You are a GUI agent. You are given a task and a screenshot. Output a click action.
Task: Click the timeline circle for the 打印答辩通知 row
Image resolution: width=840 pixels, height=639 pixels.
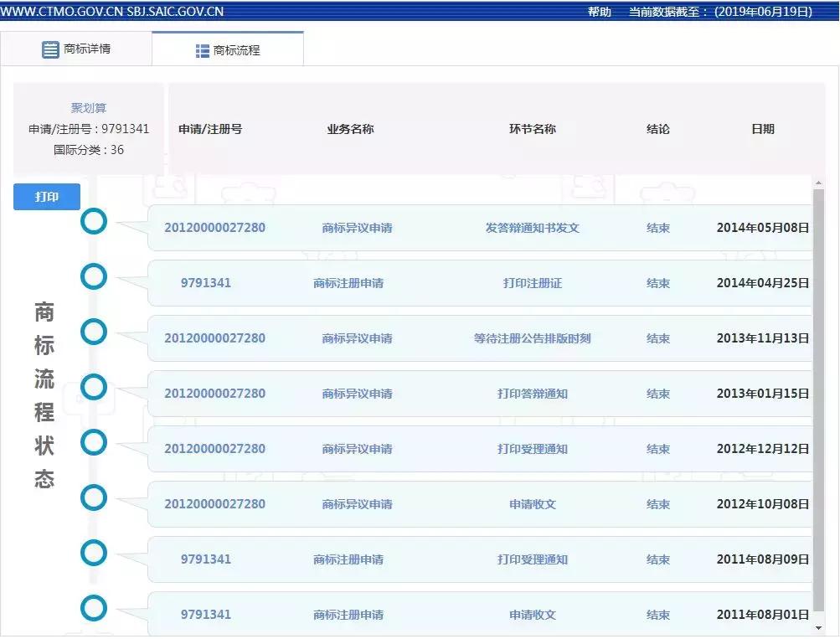pos(94,387)
